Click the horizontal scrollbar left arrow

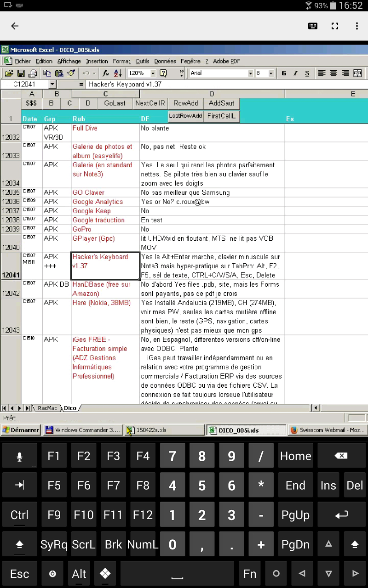316,408
